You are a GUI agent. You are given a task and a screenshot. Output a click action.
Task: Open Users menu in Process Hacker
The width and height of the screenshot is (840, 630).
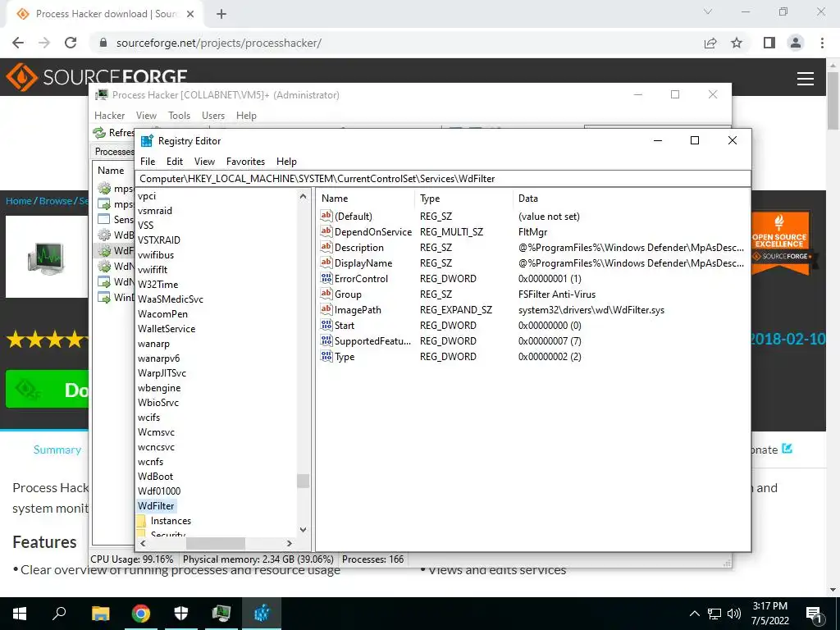pyautogui.click(x=213, y=115)
